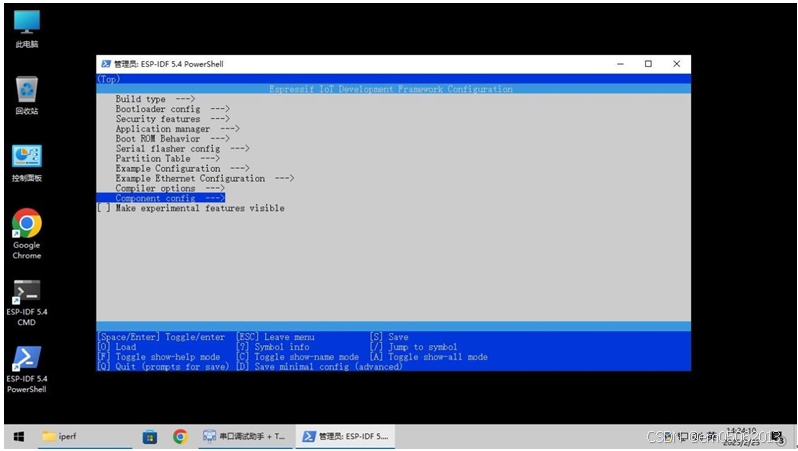Viewport: 798px width, 451px height.
Task: Enter the Bootloader config submenu
Action: tap(173, 109)
